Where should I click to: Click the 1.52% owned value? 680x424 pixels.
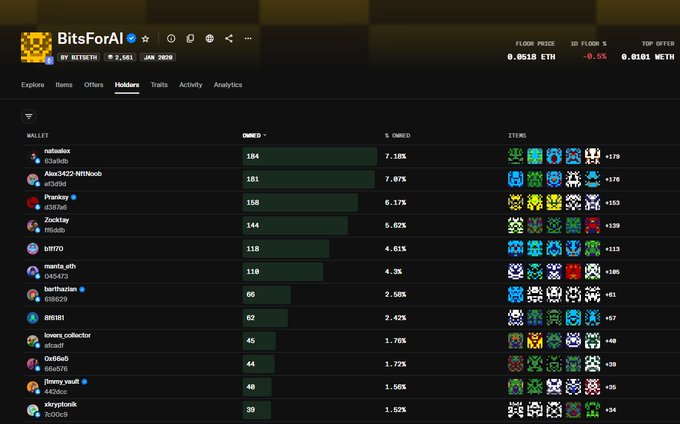[x=396, y=410]
